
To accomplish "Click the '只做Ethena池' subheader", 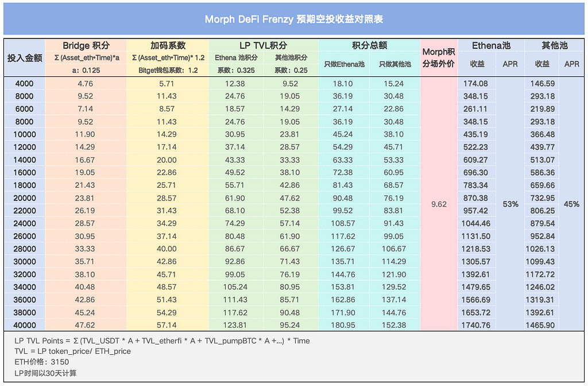I will (x=345, y=64).
